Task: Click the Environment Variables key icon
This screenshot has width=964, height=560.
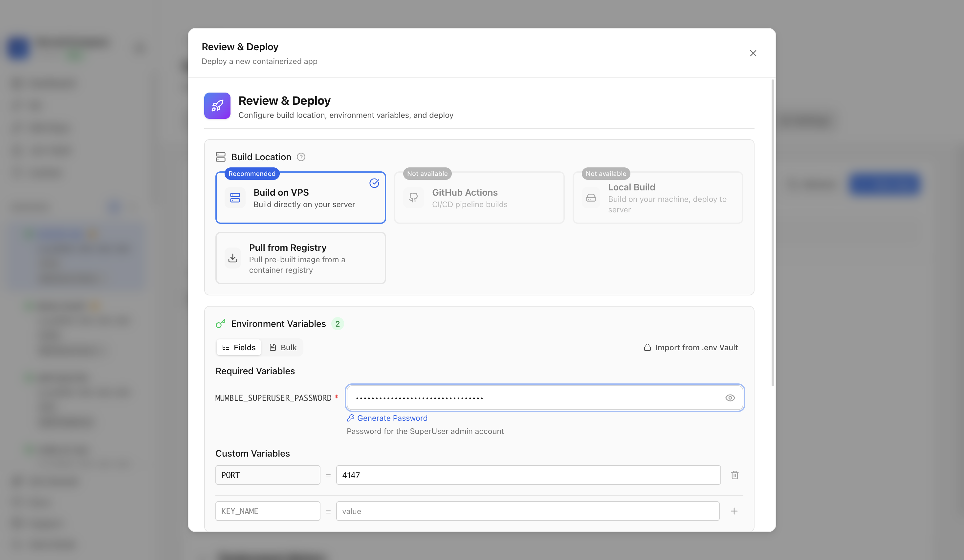Action: (x=221, y=324)
